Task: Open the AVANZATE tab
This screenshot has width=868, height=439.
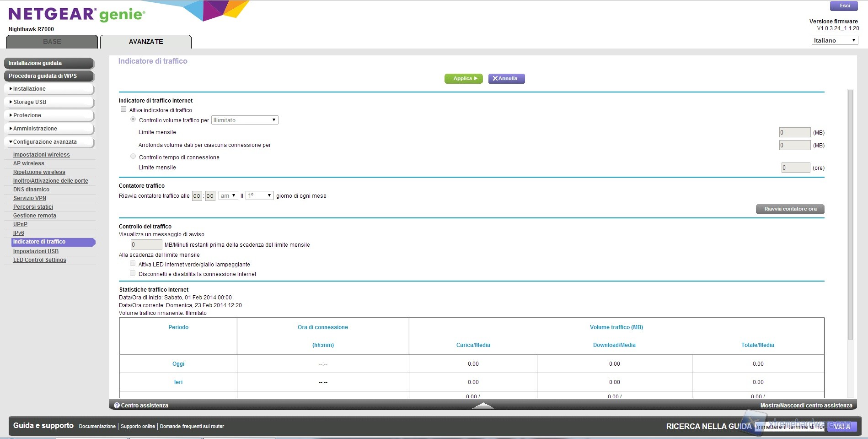Action: 146,42
